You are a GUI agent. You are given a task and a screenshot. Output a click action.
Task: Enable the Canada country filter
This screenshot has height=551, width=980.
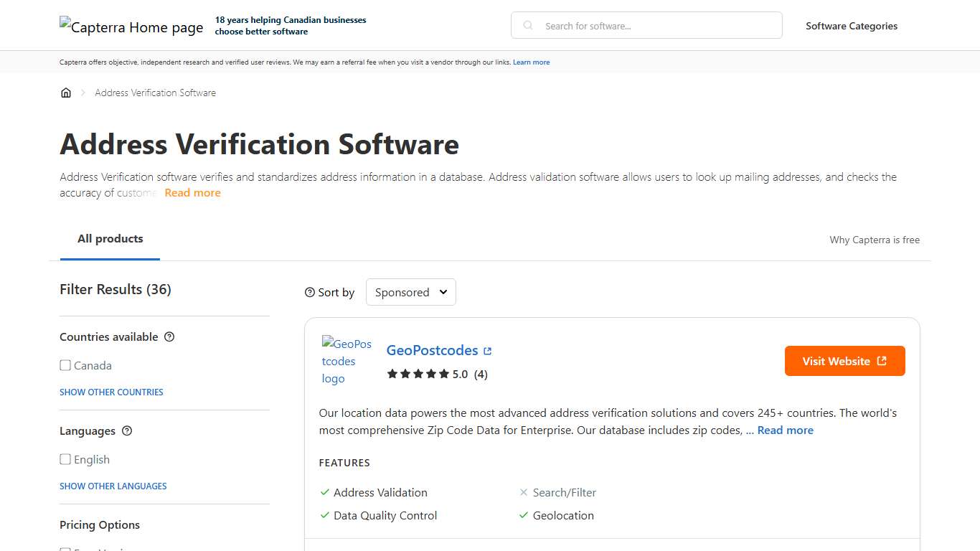pos(65,365)
